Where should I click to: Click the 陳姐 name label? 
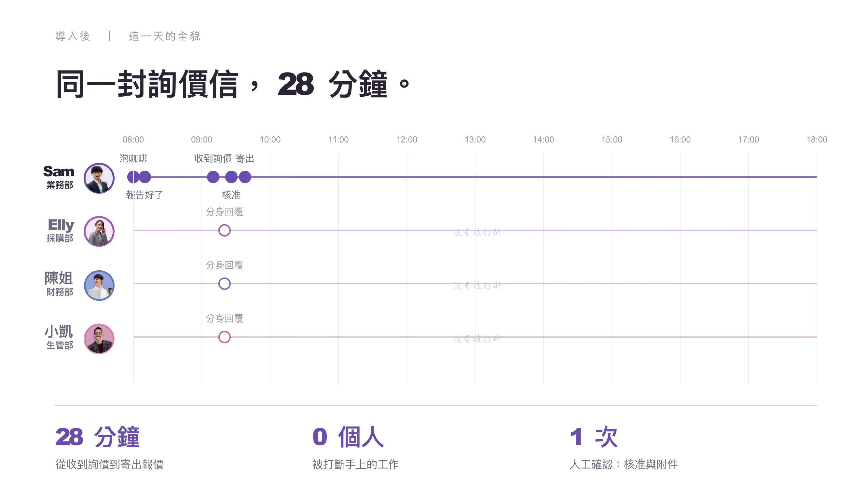tap(59, 278)
